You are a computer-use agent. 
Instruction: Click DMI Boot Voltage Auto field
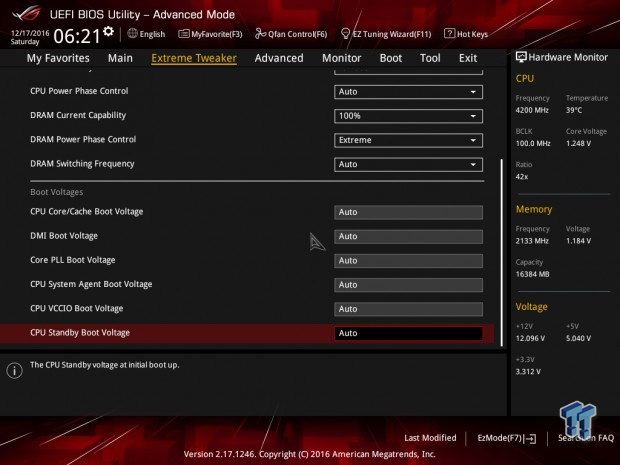tap(408, 236)
